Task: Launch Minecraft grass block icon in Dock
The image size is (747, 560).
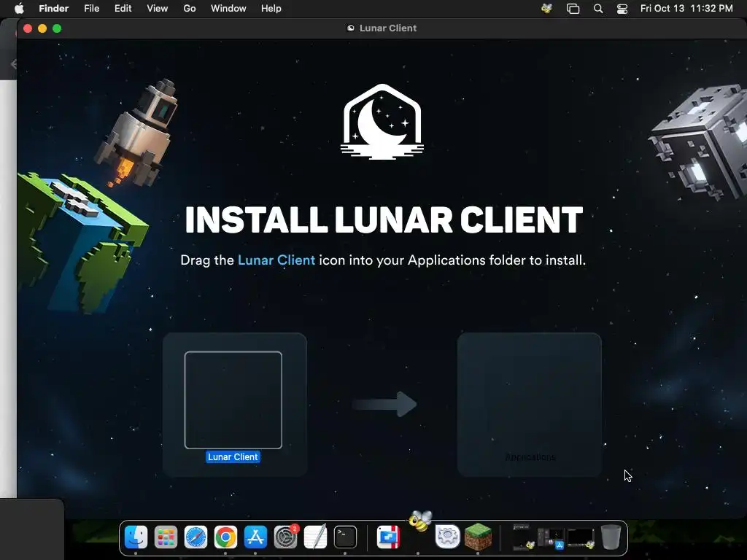Action: (x=478, y=537)
